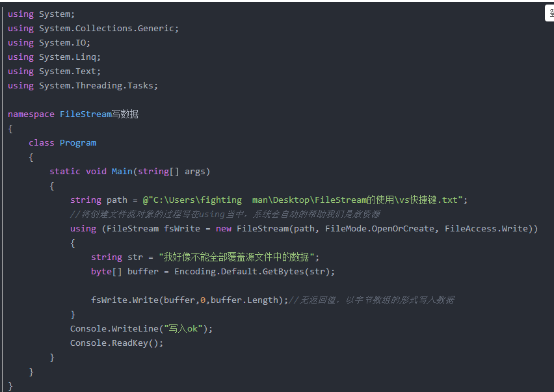
Task: Click the Console.WriteLine statement
Action: pyautogui.click(x=141, y=328)
